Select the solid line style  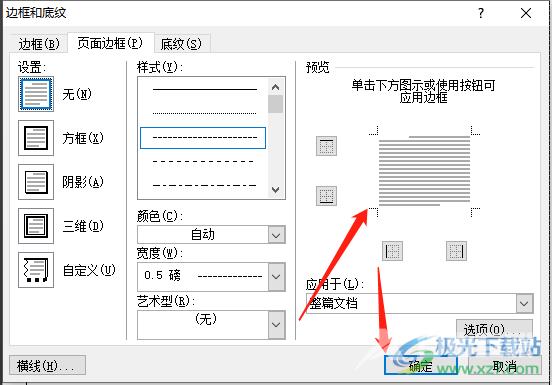click(204, 89)
